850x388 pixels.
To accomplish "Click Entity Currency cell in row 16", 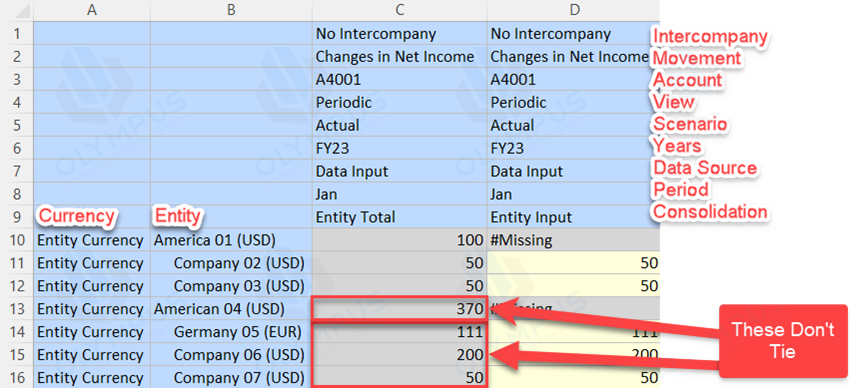I will [92, 377].
